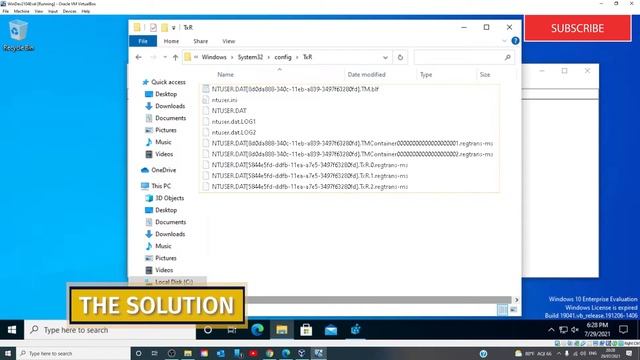Image resolution: width=640 pixels, height=360 pixels.
Task: Click the New Folder icon in quick access toolbar
Action: coord(164,27)
